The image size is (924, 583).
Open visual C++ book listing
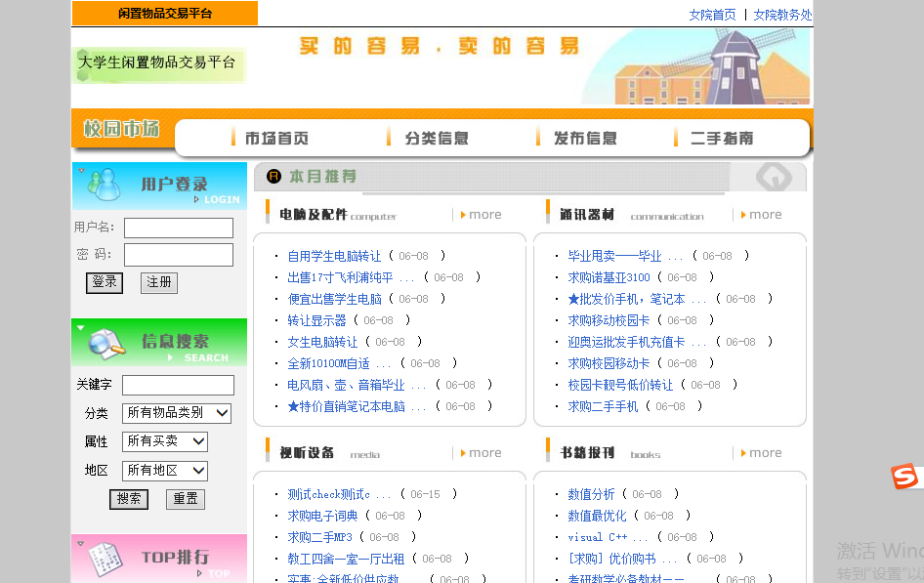pos(609,537)
